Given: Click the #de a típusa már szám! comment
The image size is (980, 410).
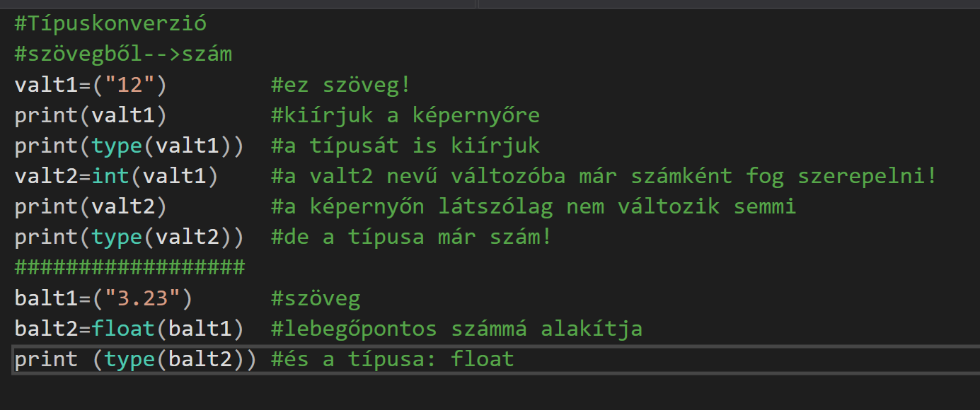Looking at the screenshot, I should (x=410, y=237).
